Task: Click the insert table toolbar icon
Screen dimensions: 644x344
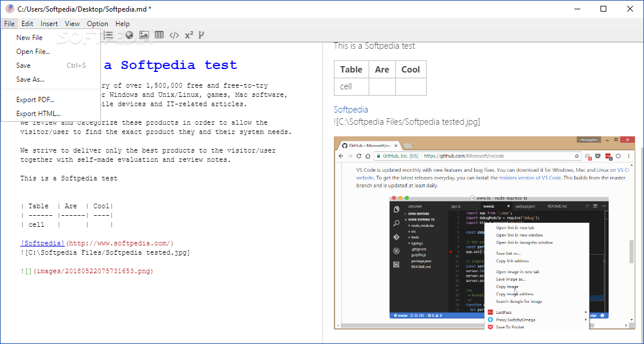Action: (x=159, y=35)
